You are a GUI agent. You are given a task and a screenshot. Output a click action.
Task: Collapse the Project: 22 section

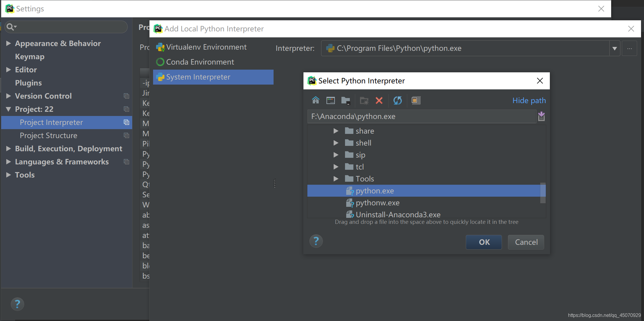coord(9,109)
